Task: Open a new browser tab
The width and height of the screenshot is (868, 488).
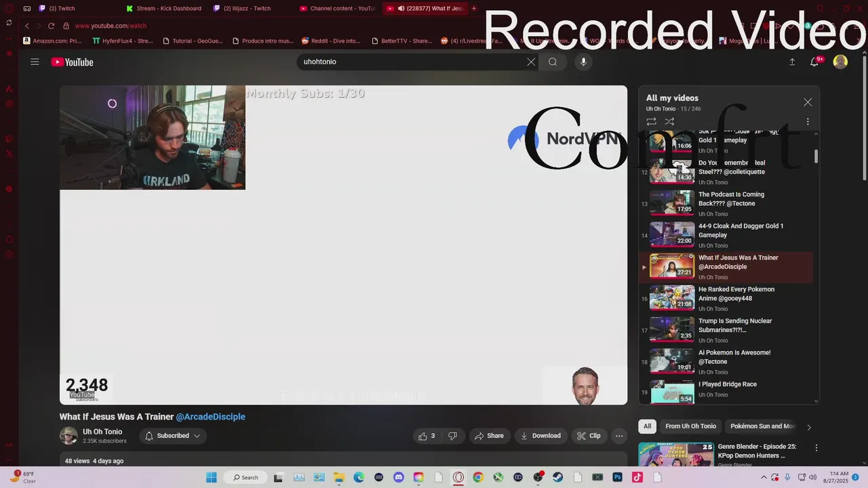Action: click(x=474, y=8)
